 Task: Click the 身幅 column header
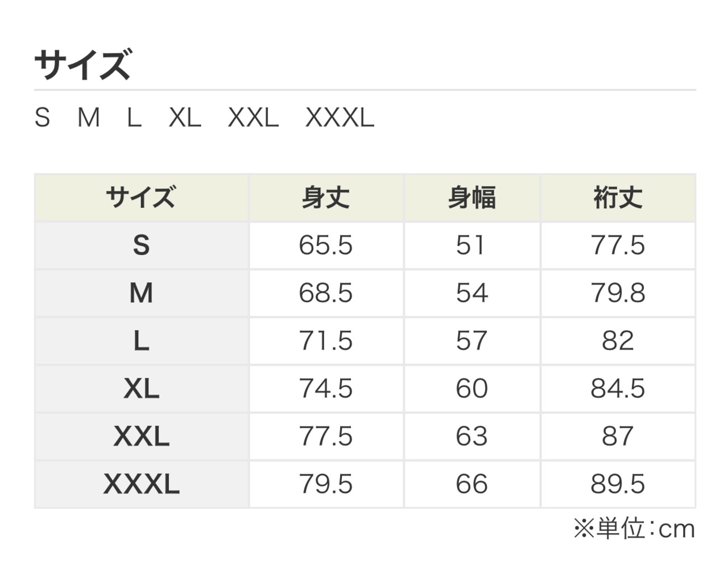[x=471, y=198]
